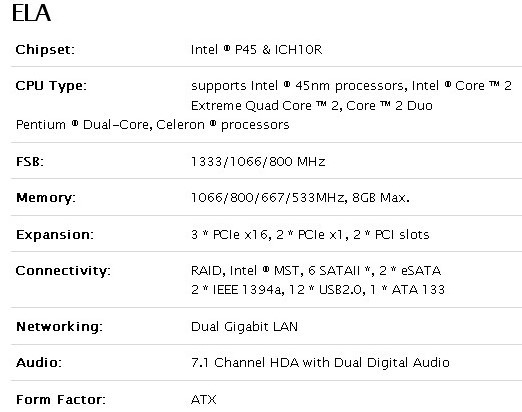
Task: Click the Extreme Quad Core text line
Action: 312,106
